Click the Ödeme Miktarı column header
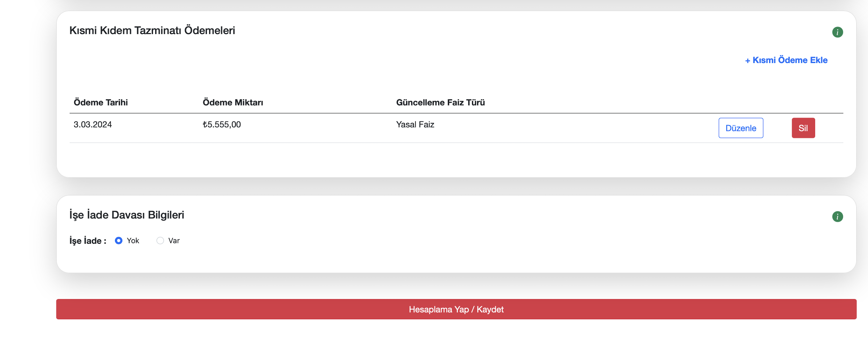This screenshot has height=344, width=868. click(x=233, y=102)
